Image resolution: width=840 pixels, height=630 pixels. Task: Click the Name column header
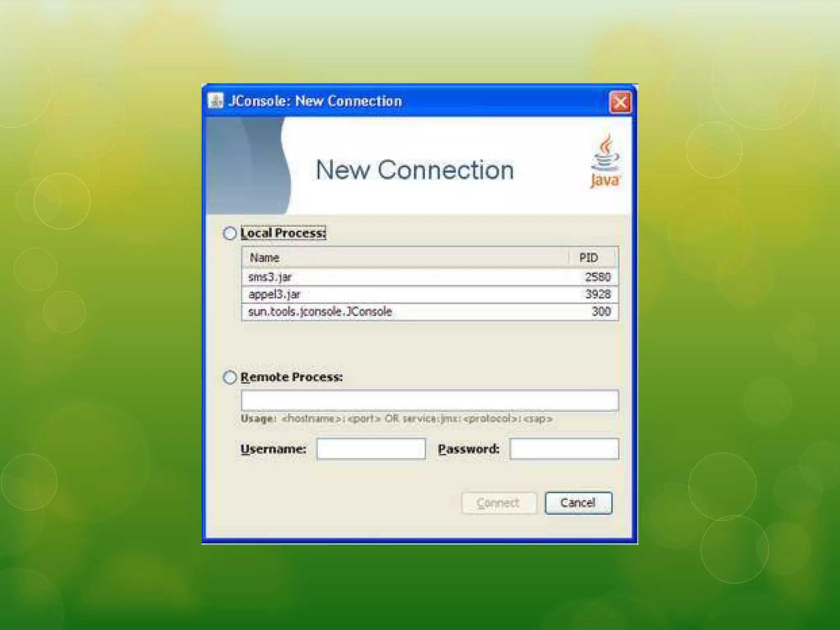[265, 258]
